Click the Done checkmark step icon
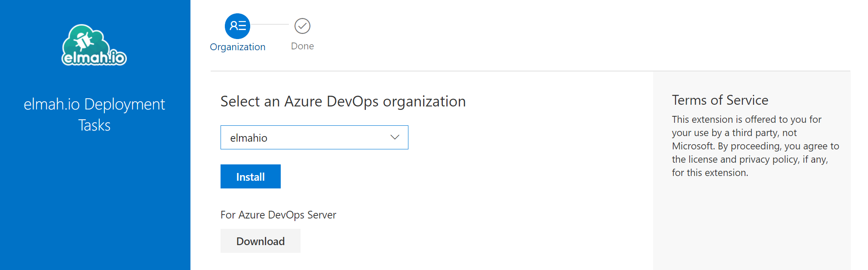The image size is (868, 270). click(x=302, y=26)
